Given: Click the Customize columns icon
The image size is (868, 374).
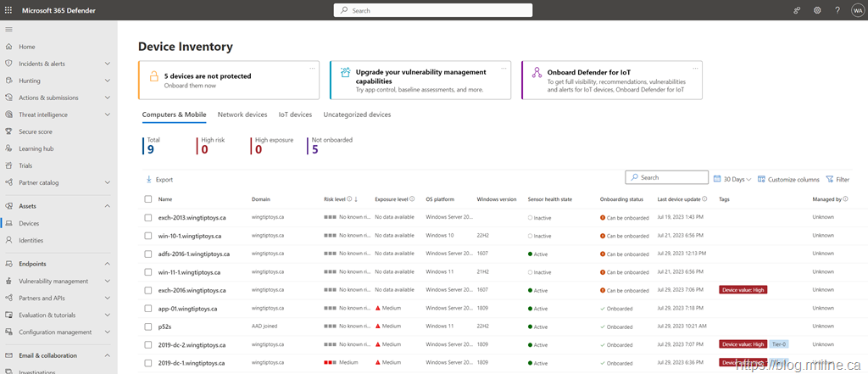Looking at the screenshot, I should coord(762,180).
